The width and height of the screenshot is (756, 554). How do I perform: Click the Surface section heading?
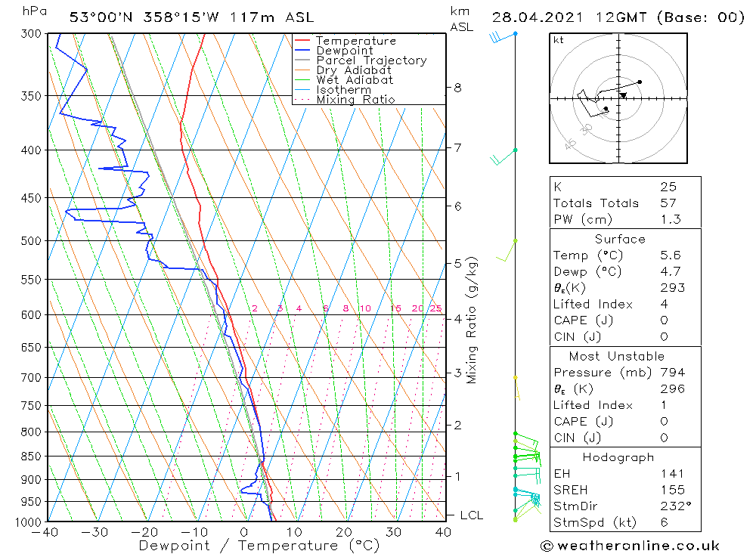pos(620,239)
